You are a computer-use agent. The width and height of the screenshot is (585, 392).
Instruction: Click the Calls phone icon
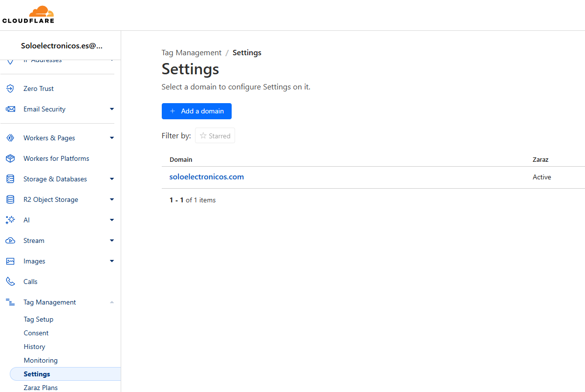pyautogui.click(x=10, y=282)
